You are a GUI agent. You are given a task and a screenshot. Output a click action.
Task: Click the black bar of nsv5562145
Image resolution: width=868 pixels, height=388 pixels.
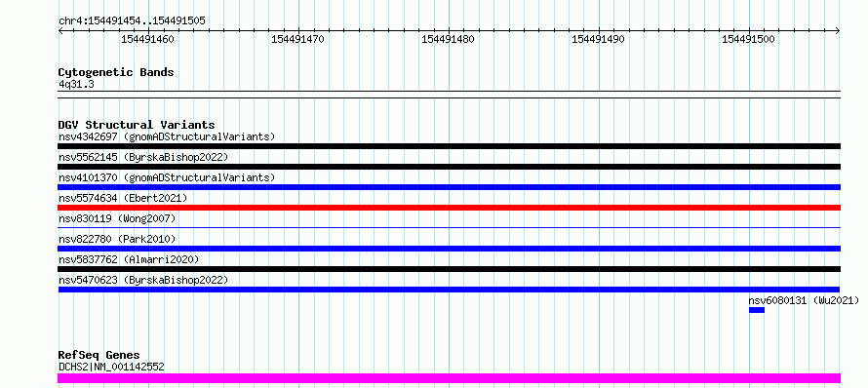tap(449, 167)
